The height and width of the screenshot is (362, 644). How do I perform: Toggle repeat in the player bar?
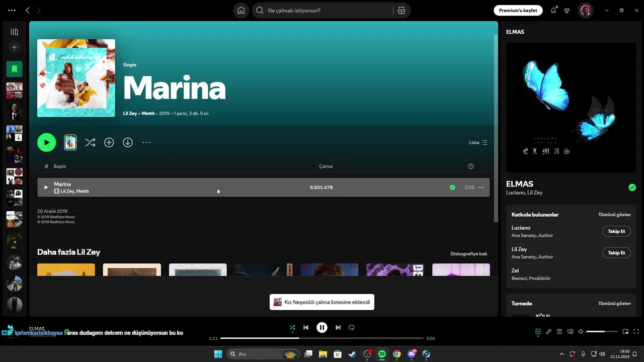(352, 328)
